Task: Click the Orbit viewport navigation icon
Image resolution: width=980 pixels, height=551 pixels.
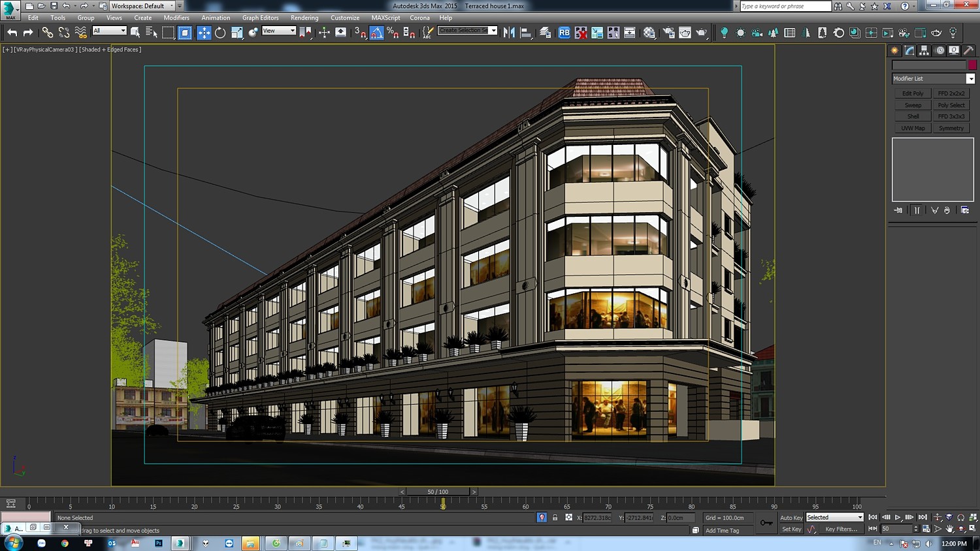Action: pyautogui.click(x=961, y=529)
